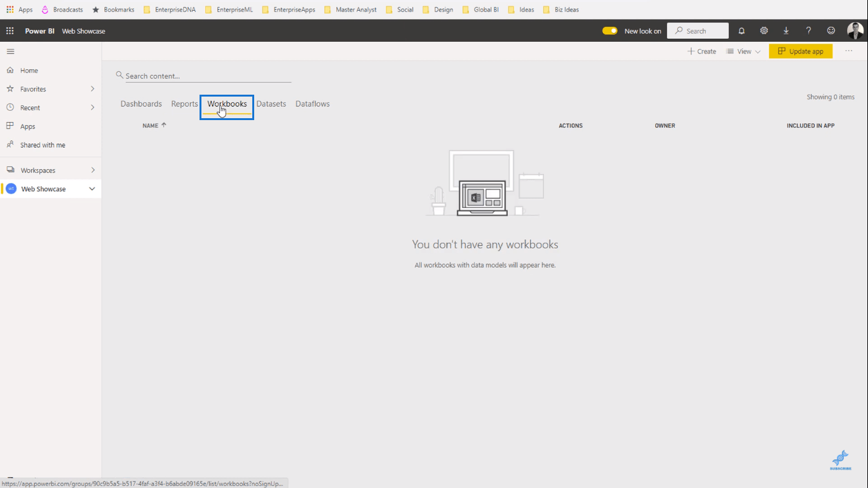Click Web Showcase in the header bar

(84, 31)
